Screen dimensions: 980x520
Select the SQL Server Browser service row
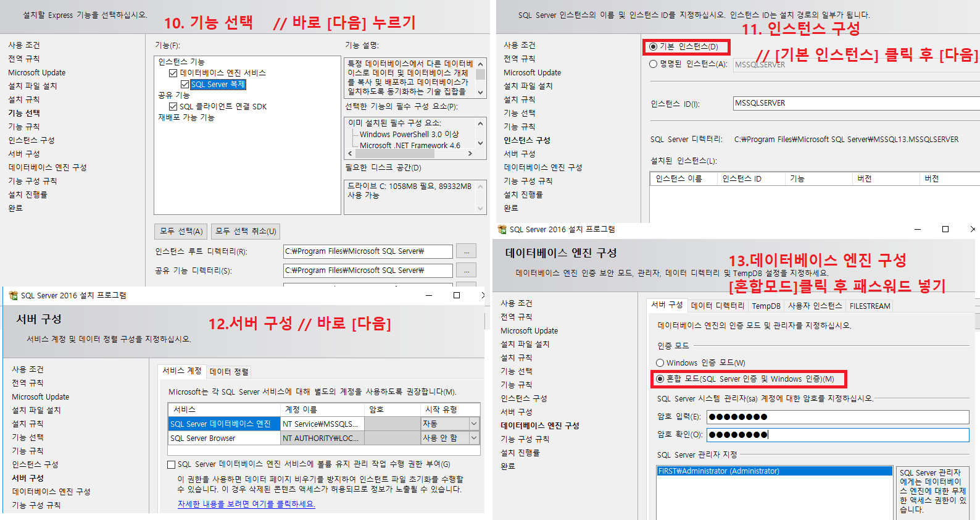click(x=224, y=438)
